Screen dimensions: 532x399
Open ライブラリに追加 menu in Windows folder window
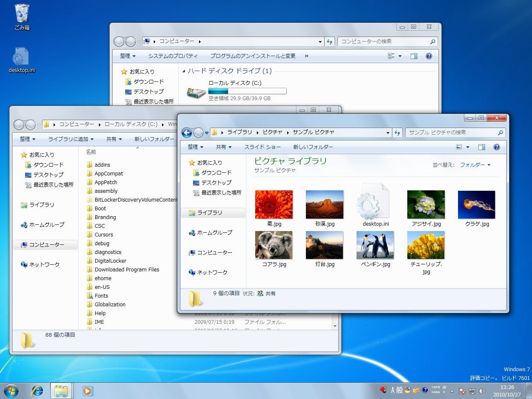pyautogui.click(x=71, y=139)
